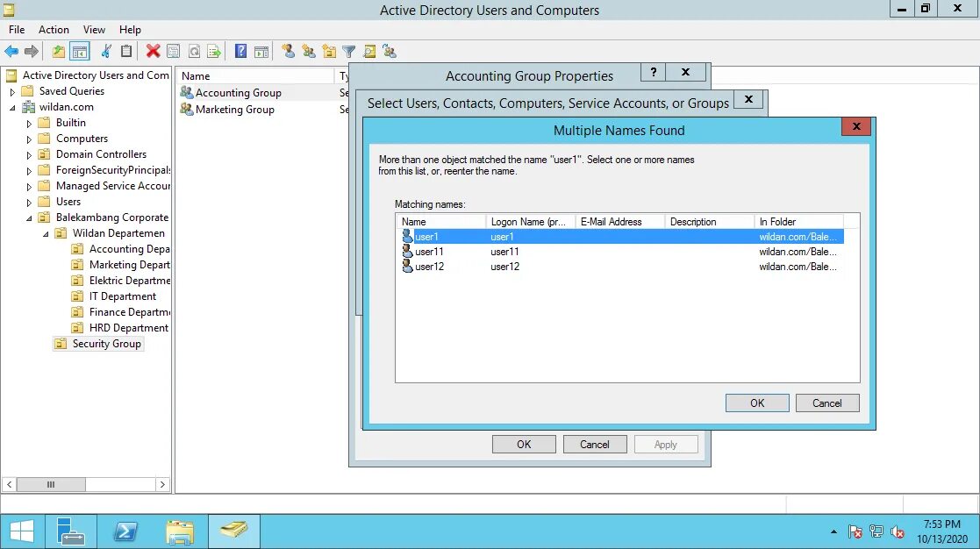The image size is (980, 549).
Task: Expand the Saved Queries node
Action: [x=12, y=91]
